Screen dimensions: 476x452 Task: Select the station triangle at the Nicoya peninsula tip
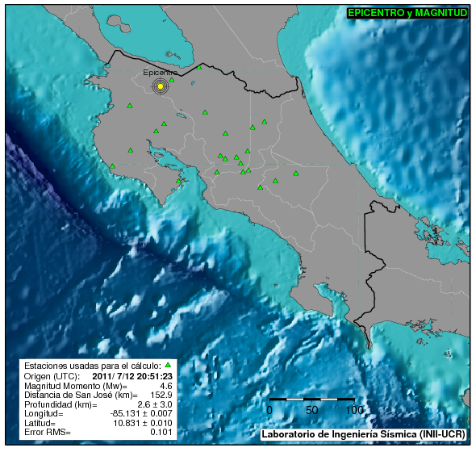click(178, 181)
